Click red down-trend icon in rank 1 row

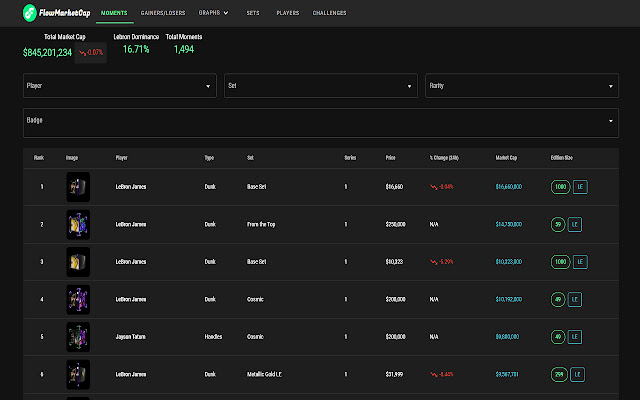(434, 187)
